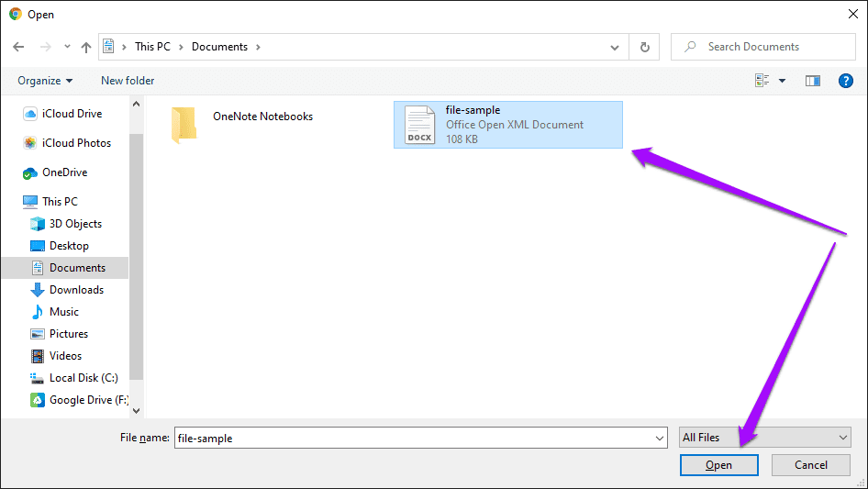This screenshot has width=868, height=489.
Task: Expand the File name history dropdown
Action: pos(660,438)
